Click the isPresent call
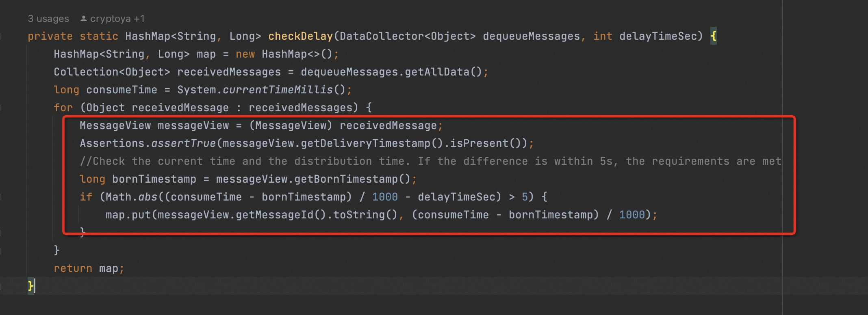Screen dimensions: 868x315 click(x=479, y=143)
